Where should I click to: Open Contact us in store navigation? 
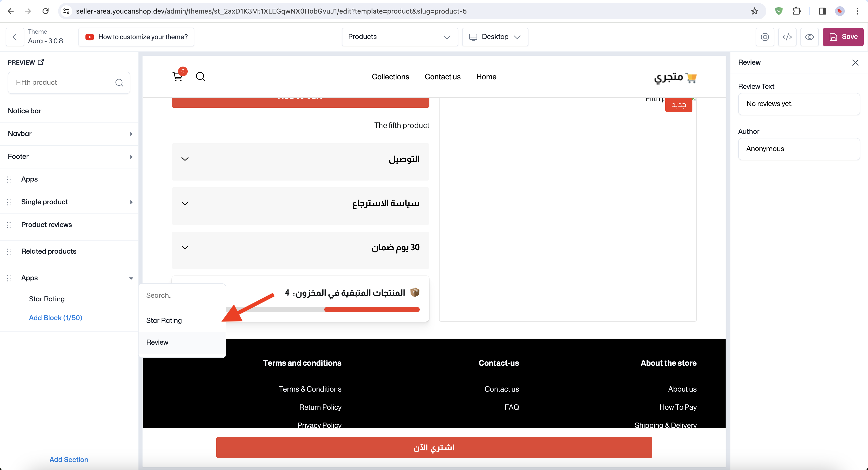point(442,77)
